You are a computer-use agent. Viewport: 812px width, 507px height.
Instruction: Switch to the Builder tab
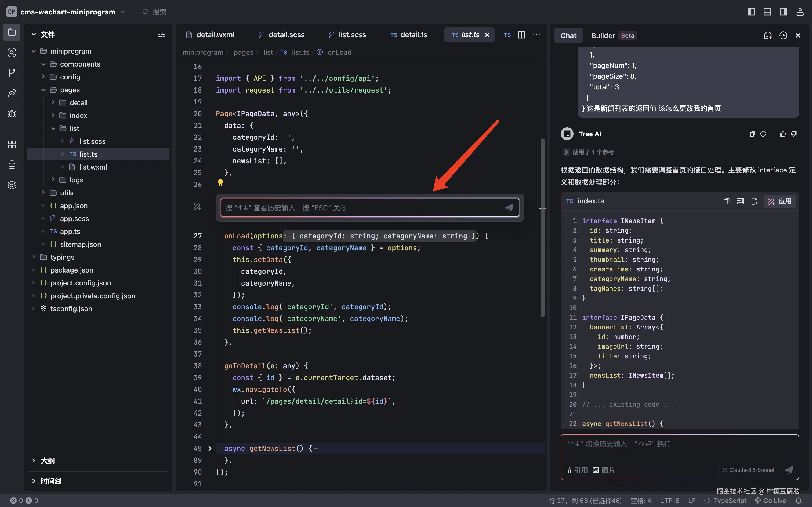(x=603, y=35)
